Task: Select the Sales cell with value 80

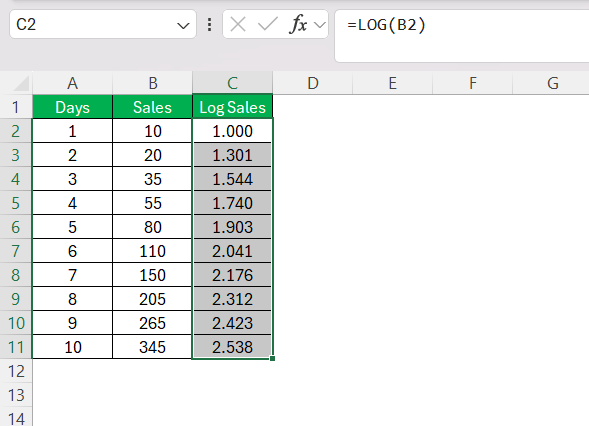Action: pos(153,227)
